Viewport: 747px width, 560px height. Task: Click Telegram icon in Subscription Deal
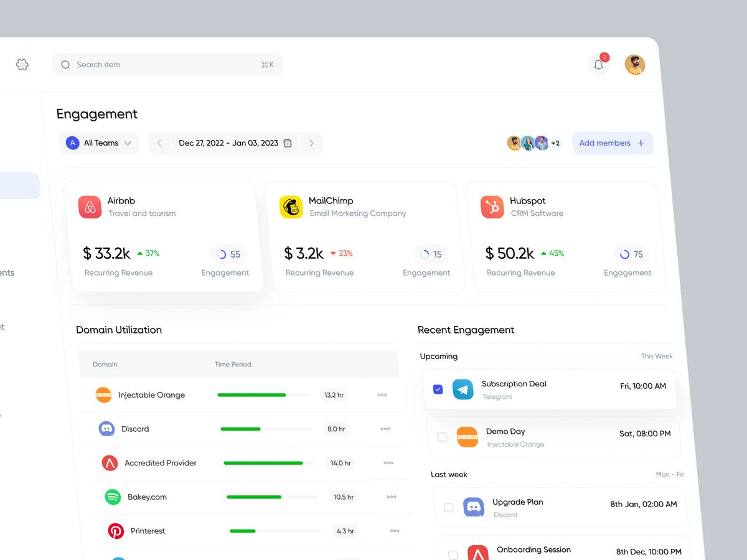click(463, 390)
